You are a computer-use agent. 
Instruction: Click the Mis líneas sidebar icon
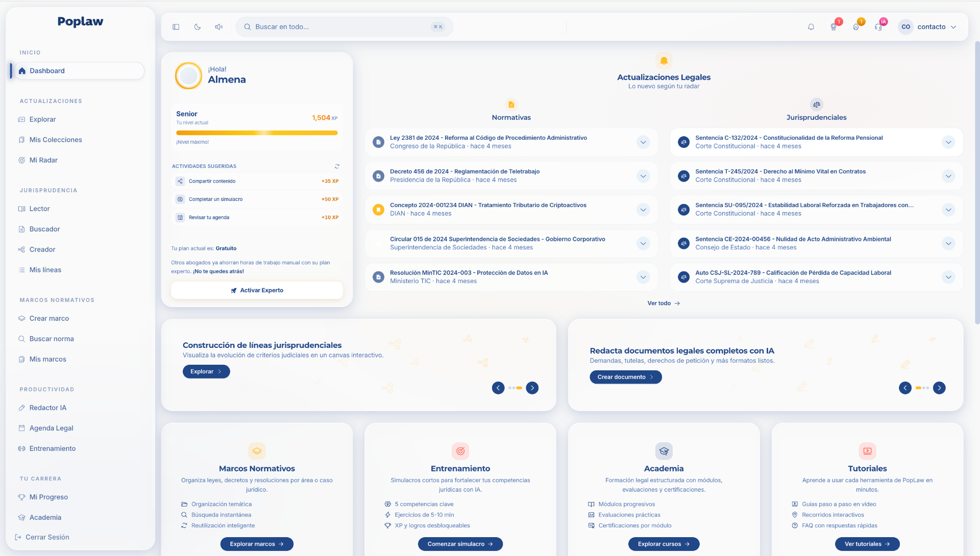(x=21, y=270)
